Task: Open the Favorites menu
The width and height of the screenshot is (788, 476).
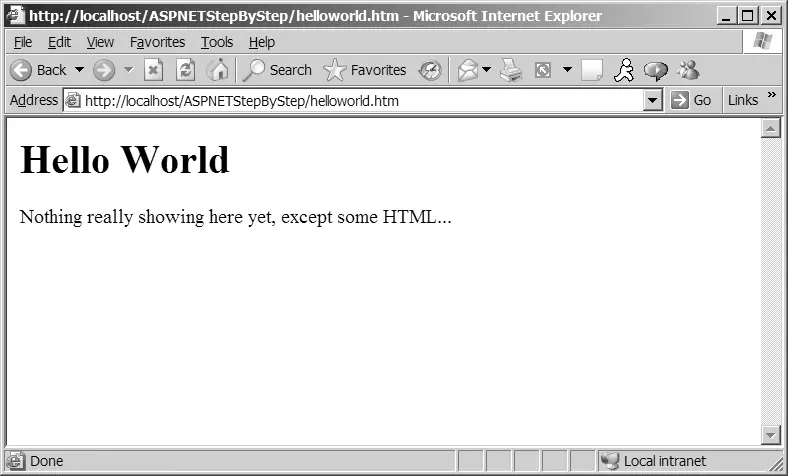Action: (157, 42)
